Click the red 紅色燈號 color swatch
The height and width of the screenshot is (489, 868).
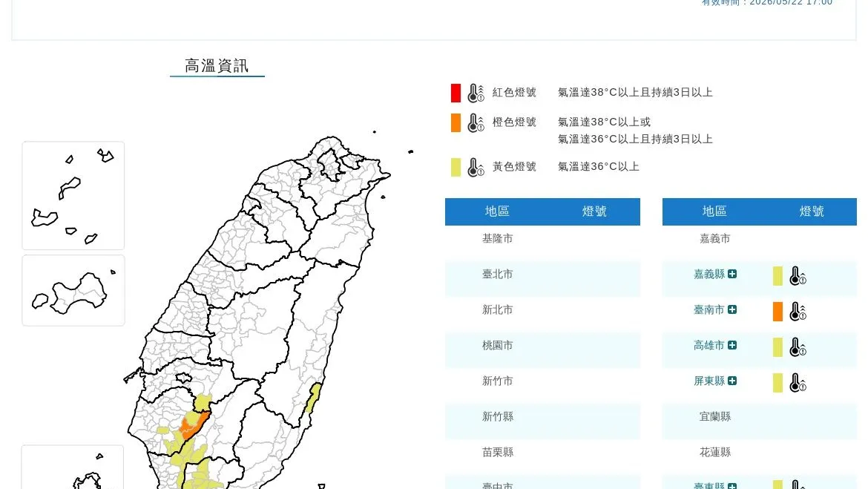point(456,93)
